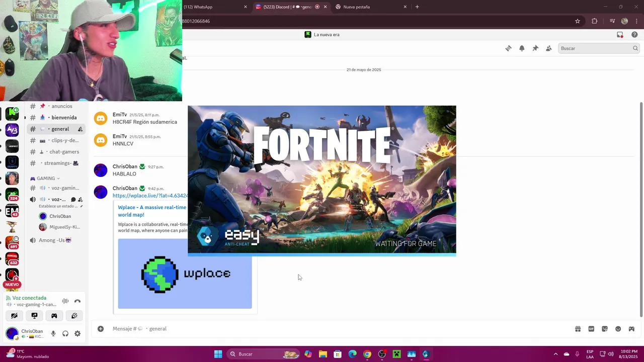Open browser profile avatar
The height and width of the screenshot is (362, 644).
point(624,21)
